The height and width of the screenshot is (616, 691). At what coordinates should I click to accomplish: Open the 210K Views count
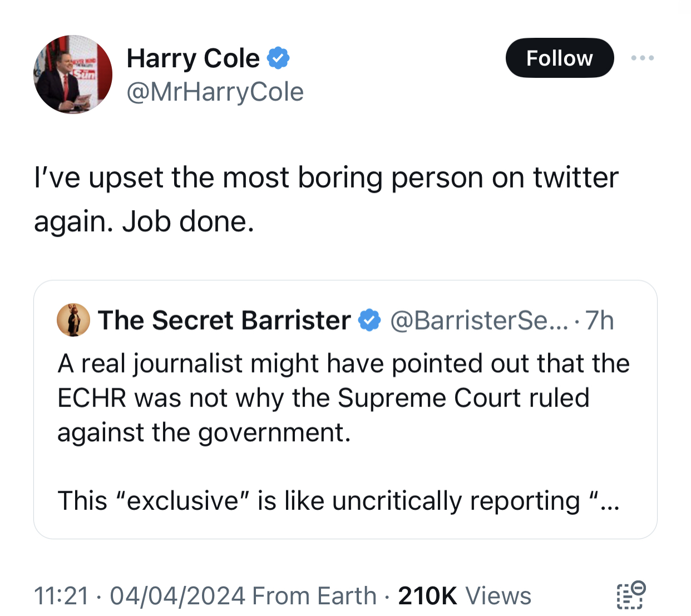(x=465, y=596)
